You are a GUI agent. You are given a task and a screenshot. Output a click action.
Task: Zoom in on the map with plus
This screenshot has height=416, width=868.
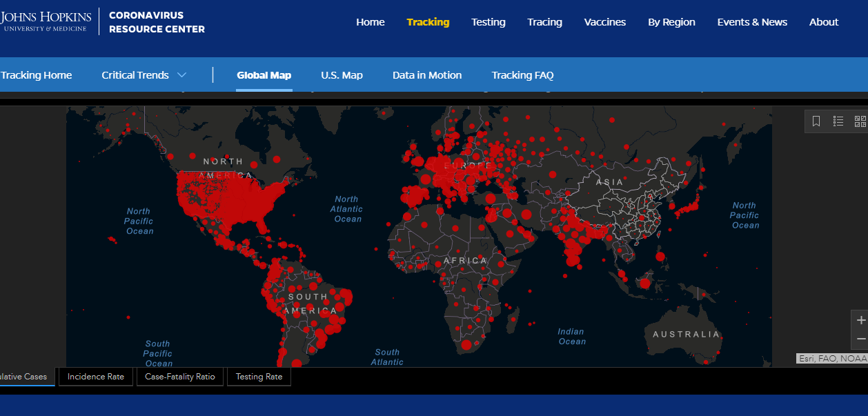(860, 321)
